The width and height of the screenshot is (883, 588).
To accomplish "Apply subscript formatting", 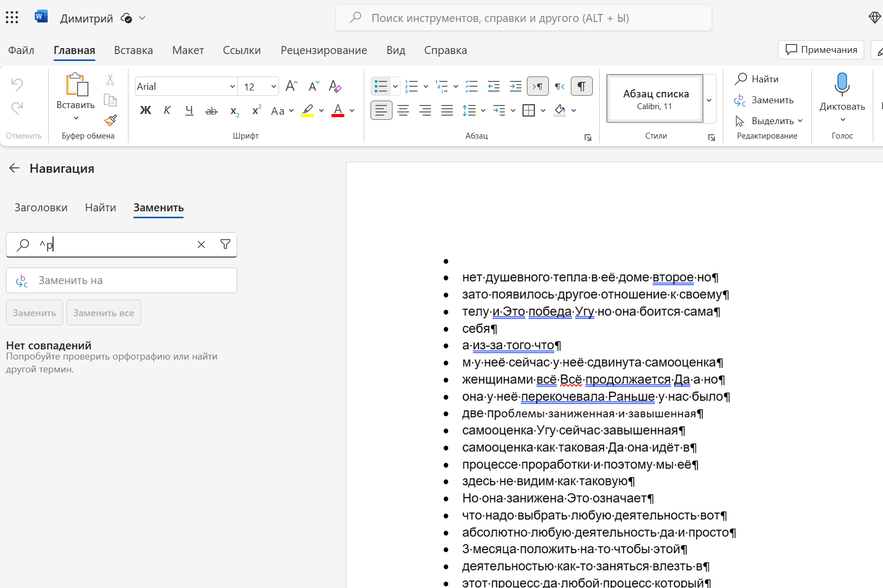I will pyautogui.click(x=235, y=111).
